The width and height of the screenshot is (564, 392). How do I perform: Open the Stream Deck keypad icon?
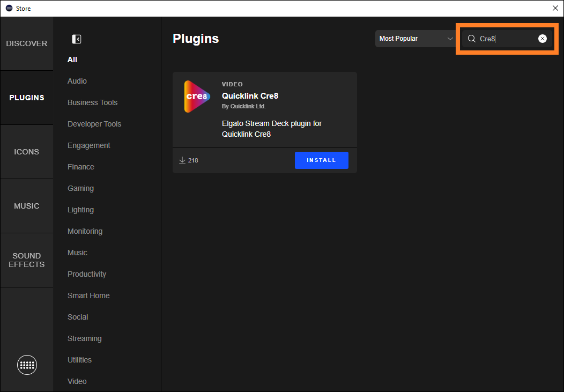point(27,365)
